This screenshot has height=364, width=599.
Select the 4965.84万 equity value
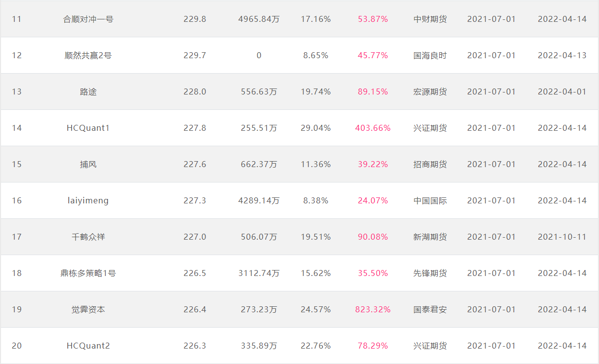259,19
